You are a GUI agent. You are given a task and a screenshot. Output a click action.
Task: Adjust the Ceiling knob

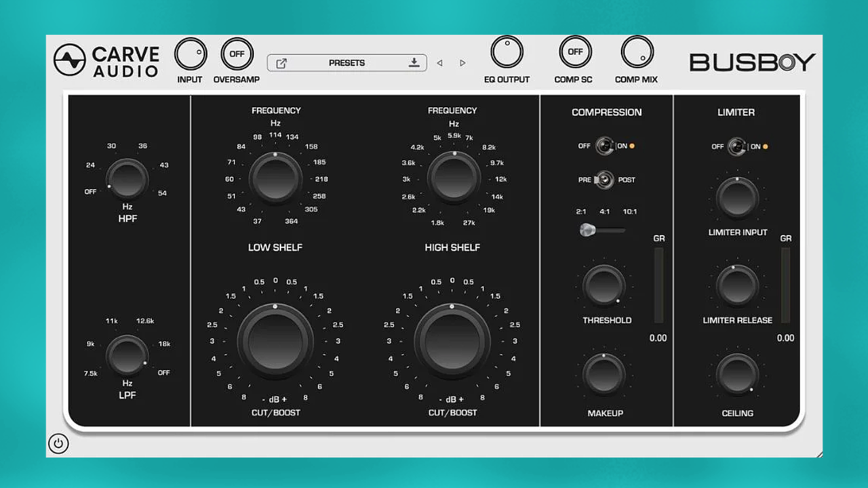pyautogui.click(x=737, y=372)
